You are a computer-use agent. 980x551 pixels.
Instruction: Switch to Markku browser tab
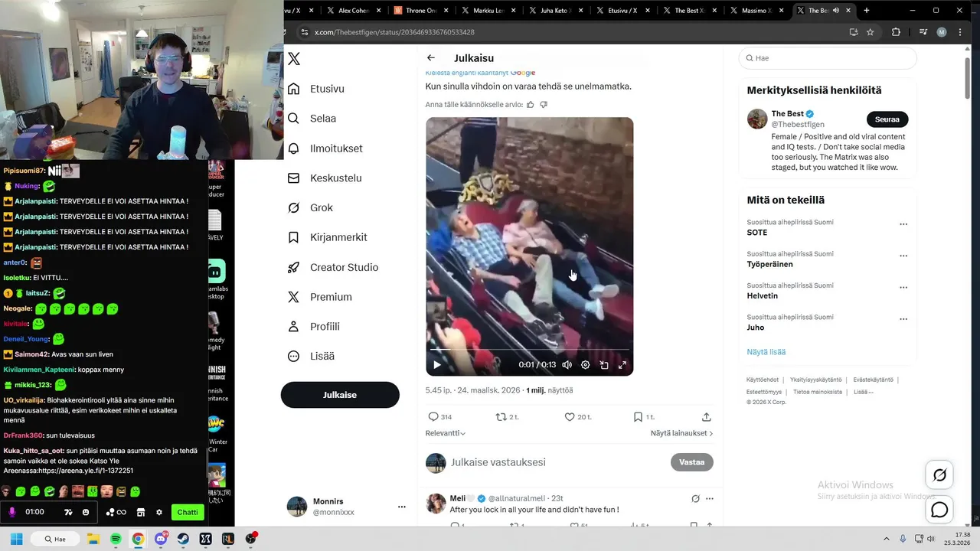pos(488,11)
